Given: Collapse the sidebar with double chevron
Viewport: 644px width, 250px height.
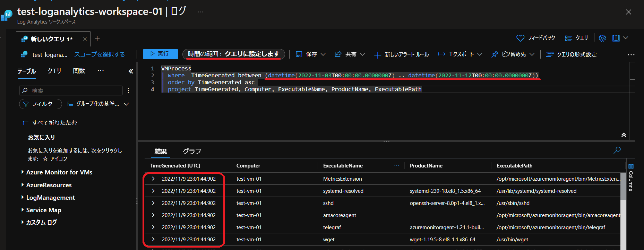Looking at the screenshot, I should point(131,71).
